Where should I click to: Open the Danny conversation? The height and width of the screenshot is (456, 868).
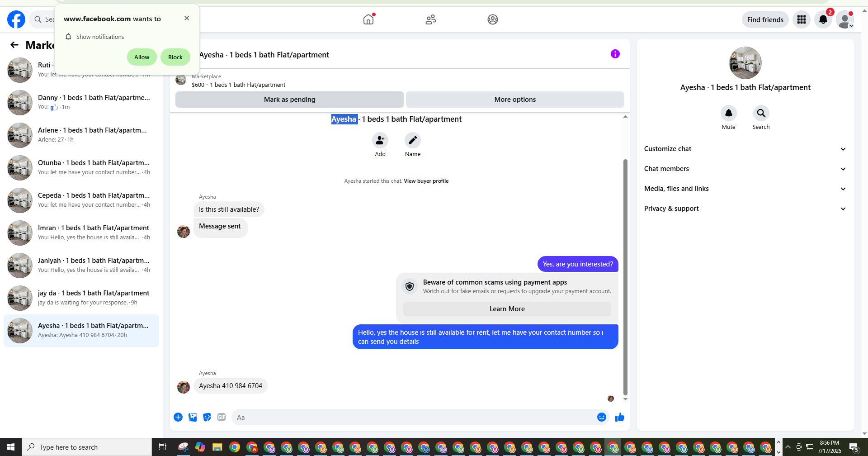81,103
